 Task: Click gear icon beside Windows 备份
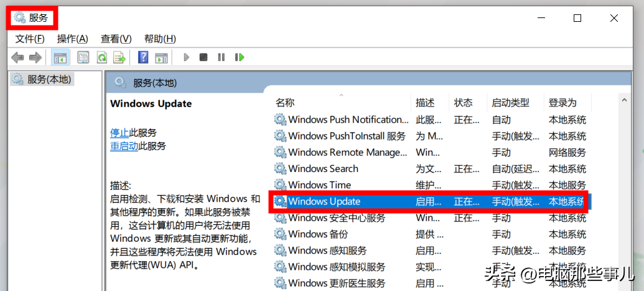coord(280,234)
